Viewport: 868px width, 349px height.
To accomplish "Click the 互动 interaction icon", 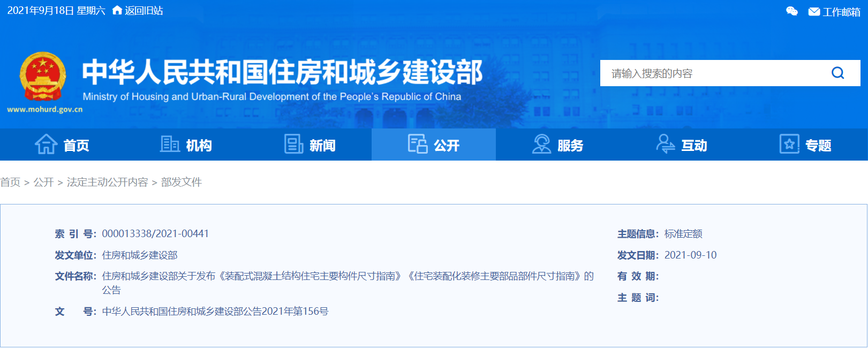I will tap(666, 145).
